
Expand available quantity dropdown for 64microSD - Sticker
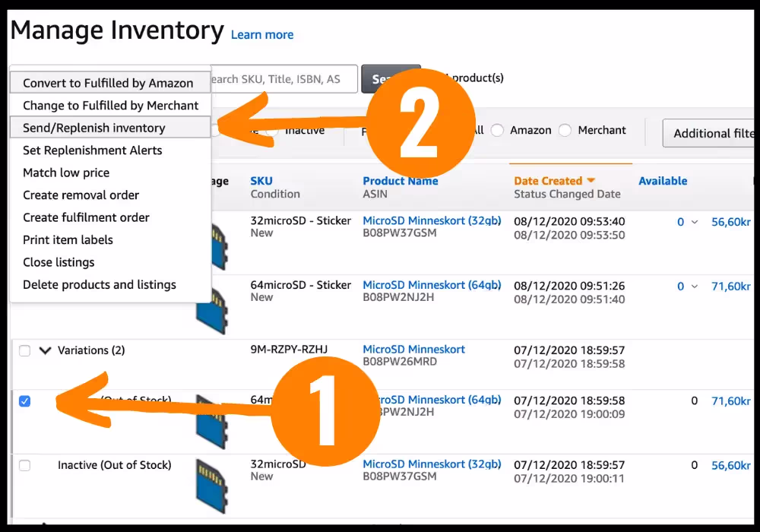click(x=695, y=287)
